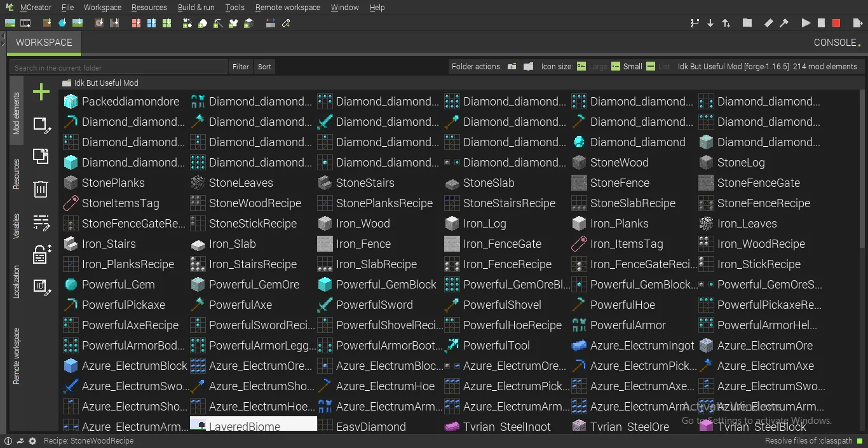868x448 pixels.
Task: Open the Variables side tab
Action: pos(17,227)
